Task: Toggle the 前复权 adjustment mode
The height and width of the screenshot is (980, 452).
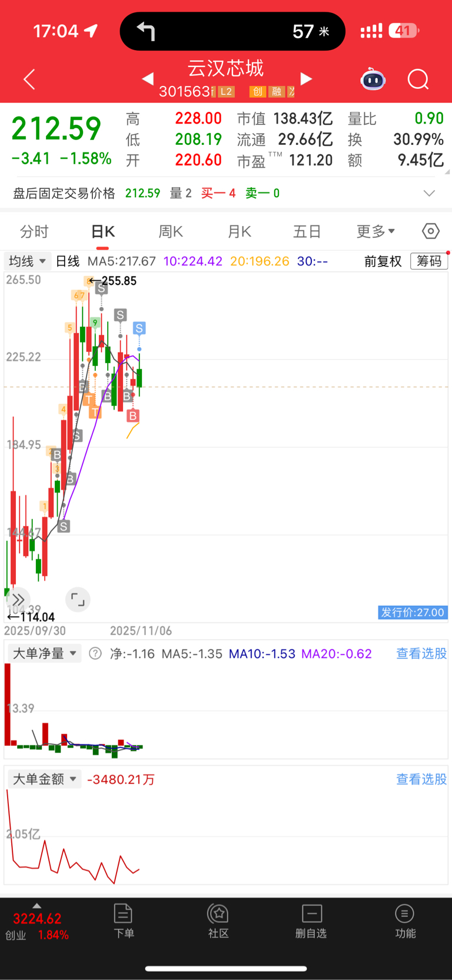Action: (383, 261)
